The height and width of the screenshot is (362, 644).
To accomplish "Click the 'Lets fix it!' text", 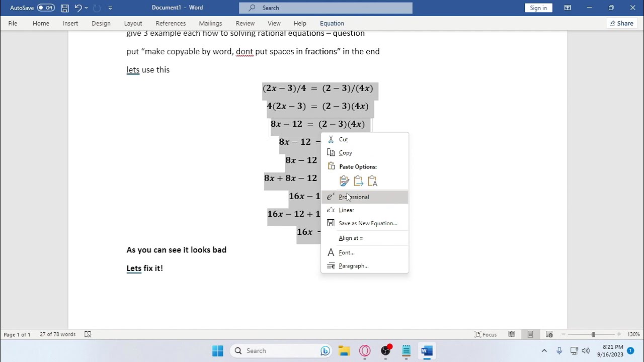I will [145, 268].
